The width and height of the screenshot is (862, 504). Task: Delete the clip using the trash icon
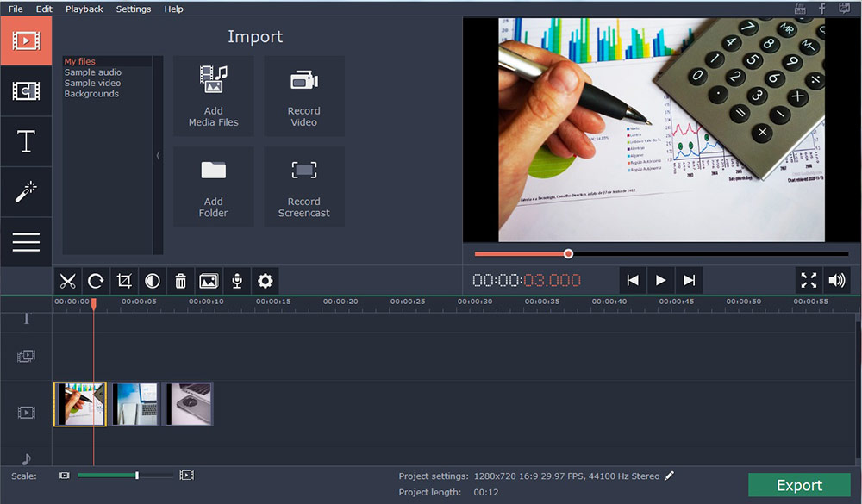pos(180,280)
